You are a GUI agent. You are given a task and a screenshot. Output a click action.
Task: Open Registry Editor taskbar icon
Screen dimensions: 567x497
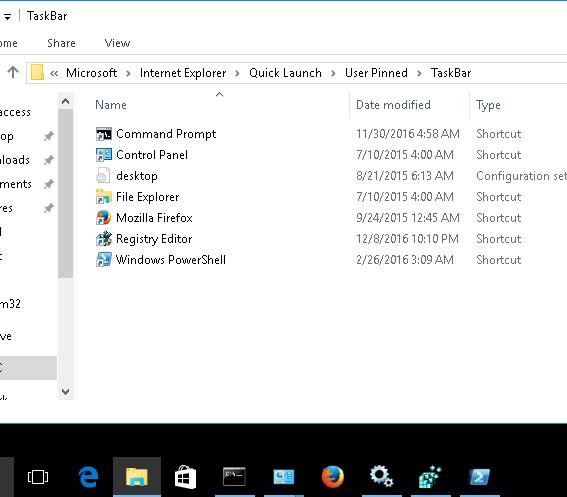pos(430,477)
